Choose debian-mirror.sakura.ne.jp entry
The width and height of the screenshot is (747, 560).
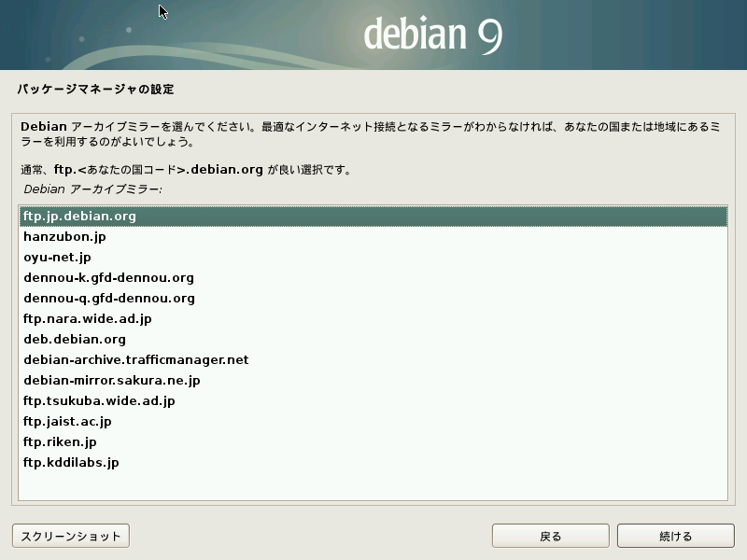(x=373, y=380)
